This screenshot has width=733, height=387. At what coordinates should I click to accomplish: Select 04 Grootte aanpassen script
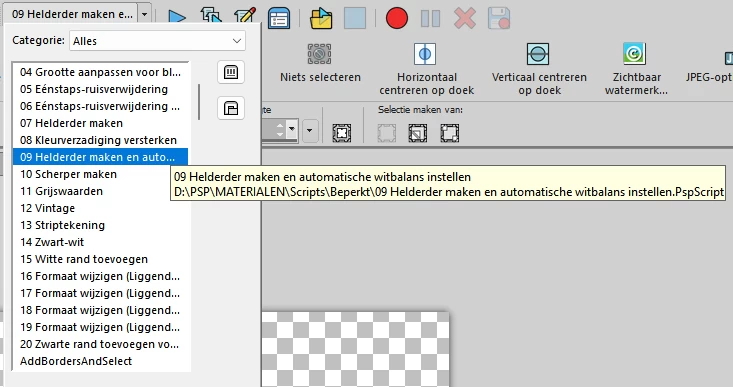click(x=100, y=72)
